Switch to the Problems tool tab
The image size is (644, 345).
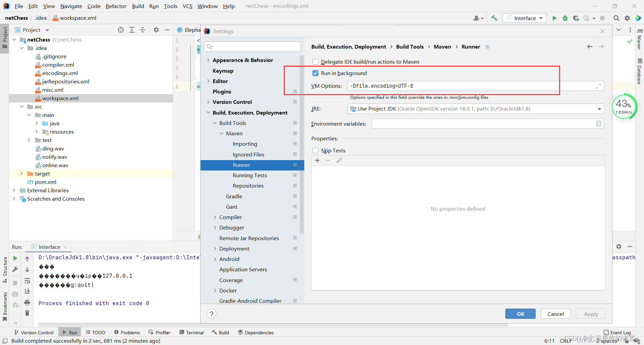pos(127,332)
